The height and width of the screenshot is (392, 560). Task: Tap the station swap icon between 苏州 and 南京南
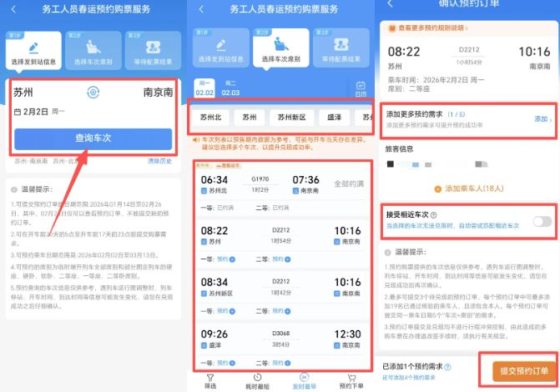click(93, 92)
